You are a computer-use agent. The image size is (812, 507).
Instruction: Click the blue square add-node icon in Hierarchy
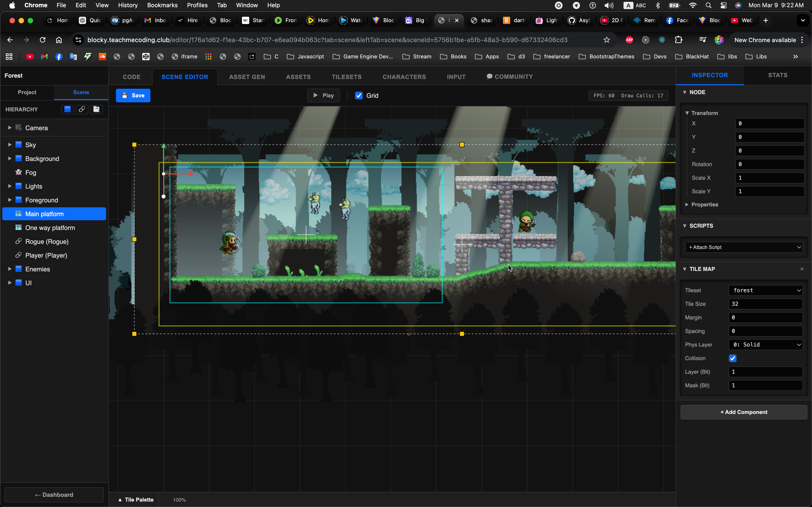pyautogui.click(x=68, y=109)
